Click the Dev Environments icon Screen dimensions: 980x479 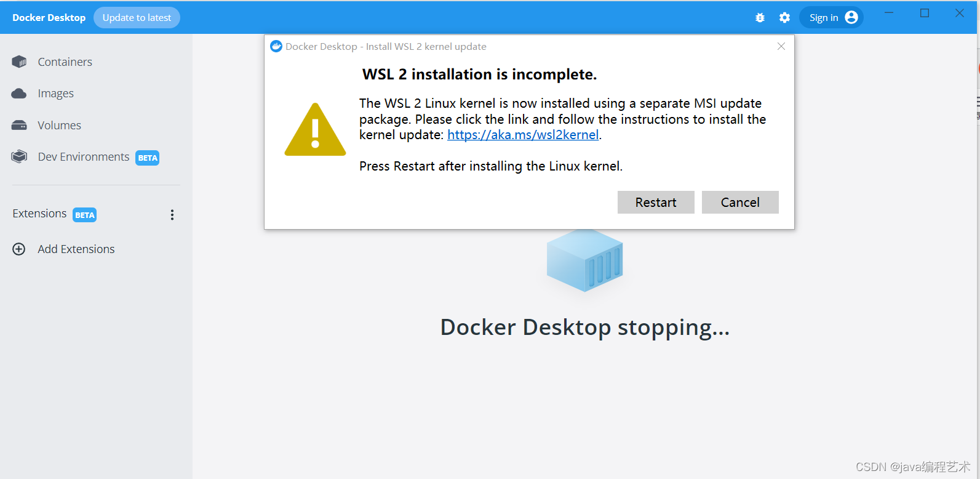(x=19, y=157)
